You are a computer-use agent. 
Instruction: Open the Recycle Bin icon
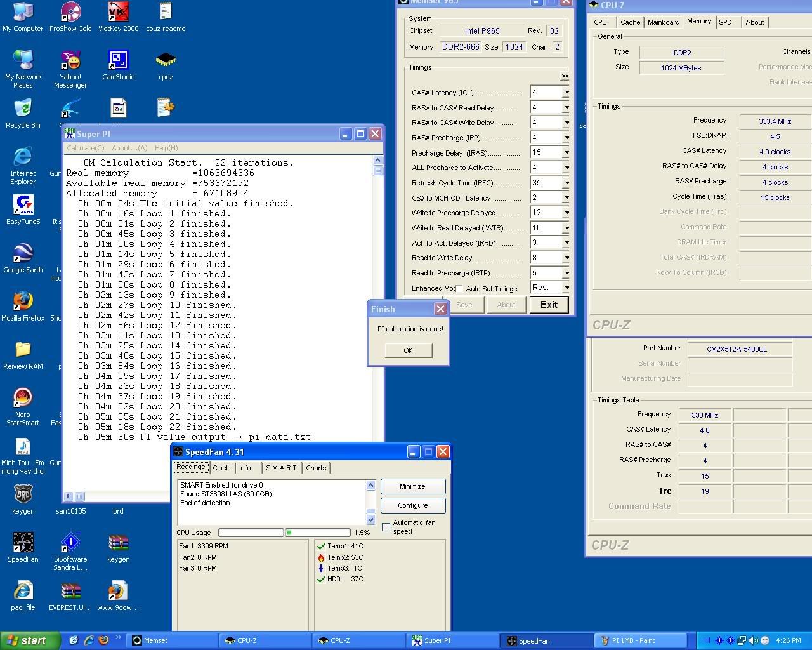coord(23,114)
